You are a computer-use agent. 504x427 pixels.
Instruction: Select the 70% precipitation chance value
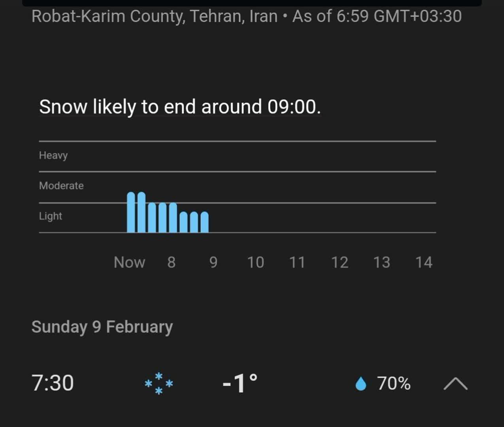(394, 384)
